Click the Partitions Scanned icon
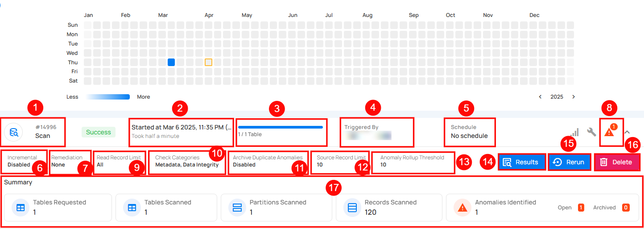Viewport: 644px width, 229px height. coord(237,208)
